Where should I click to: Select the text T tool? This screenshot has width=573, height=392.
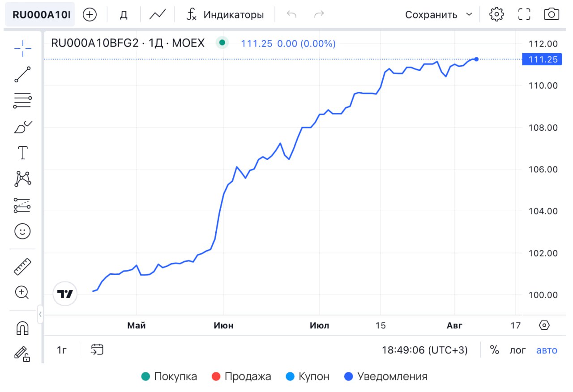tap(22, 153)
